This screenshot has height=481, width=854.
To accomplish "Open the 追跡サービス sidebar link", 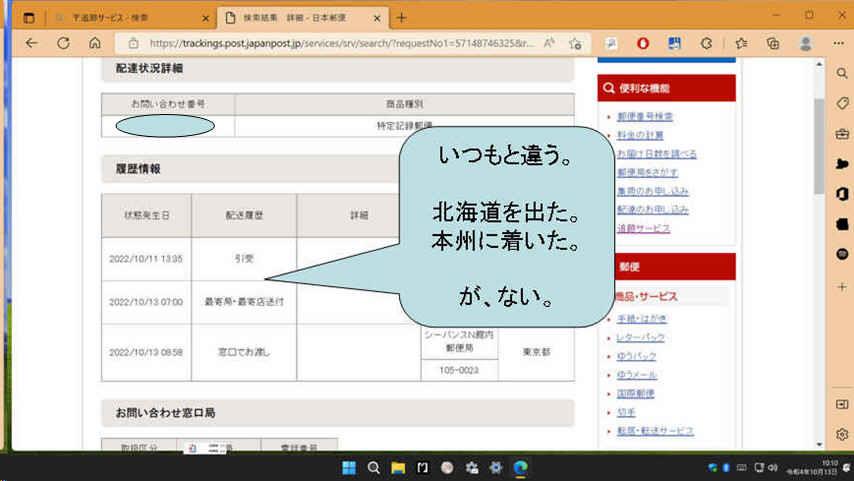I will pos(643,228).
